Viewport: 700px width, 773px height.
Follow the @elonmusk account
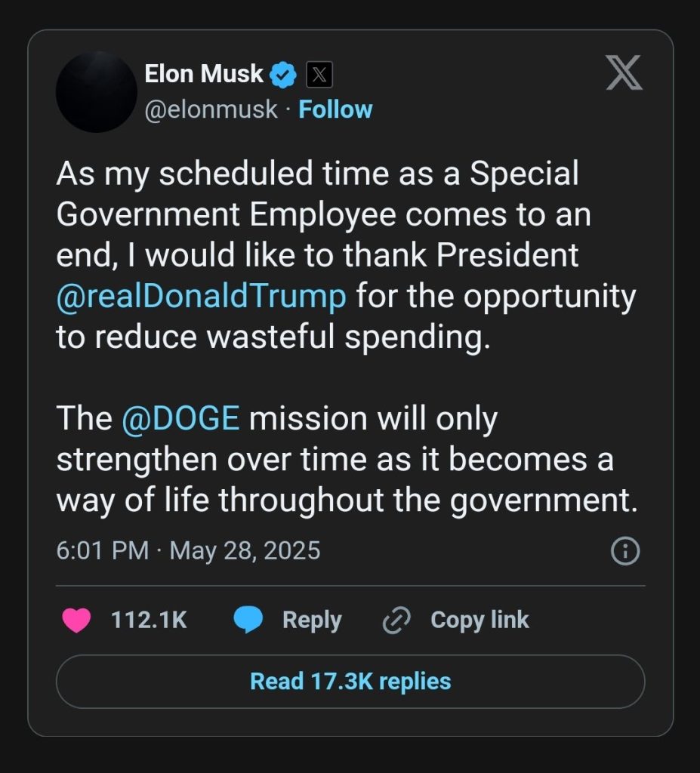tap(335, 109)
